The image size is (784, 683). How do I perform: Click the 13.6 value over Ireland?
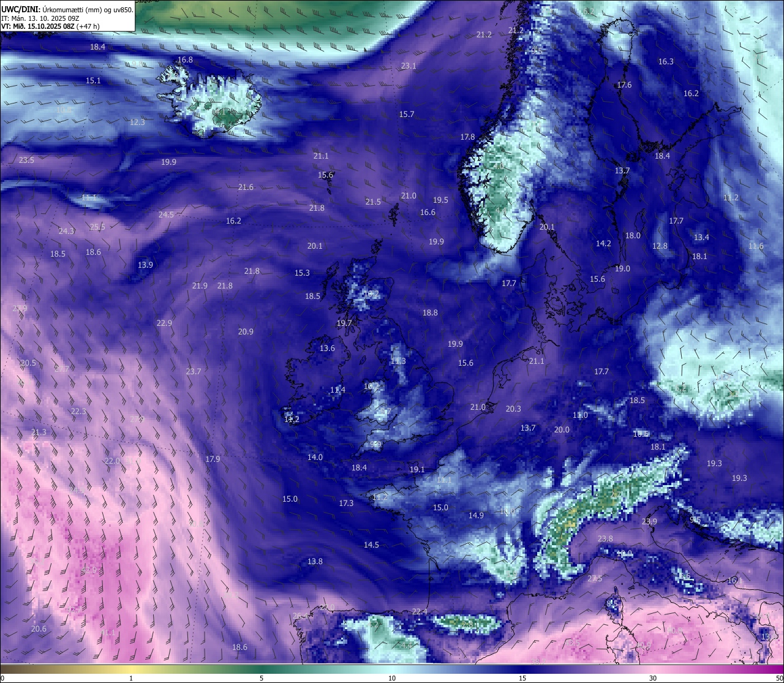point(327,349)
